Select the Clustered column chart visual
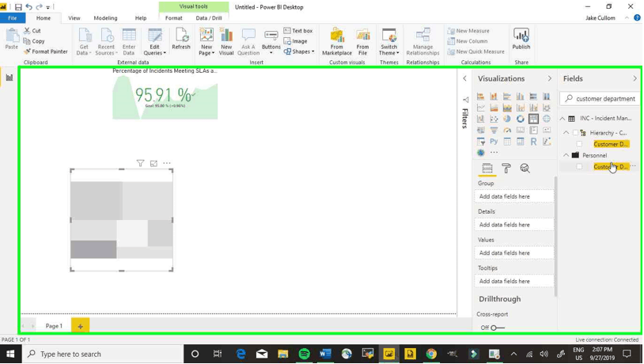644x364 pixels. pyautogui.click(x=520, y=97)
